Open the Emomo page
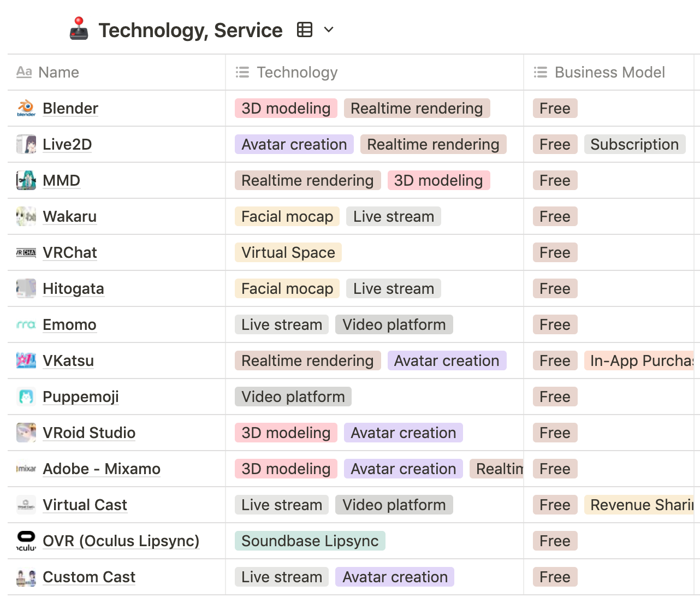This screenshot has width=700, height=603. click(69, 324)
